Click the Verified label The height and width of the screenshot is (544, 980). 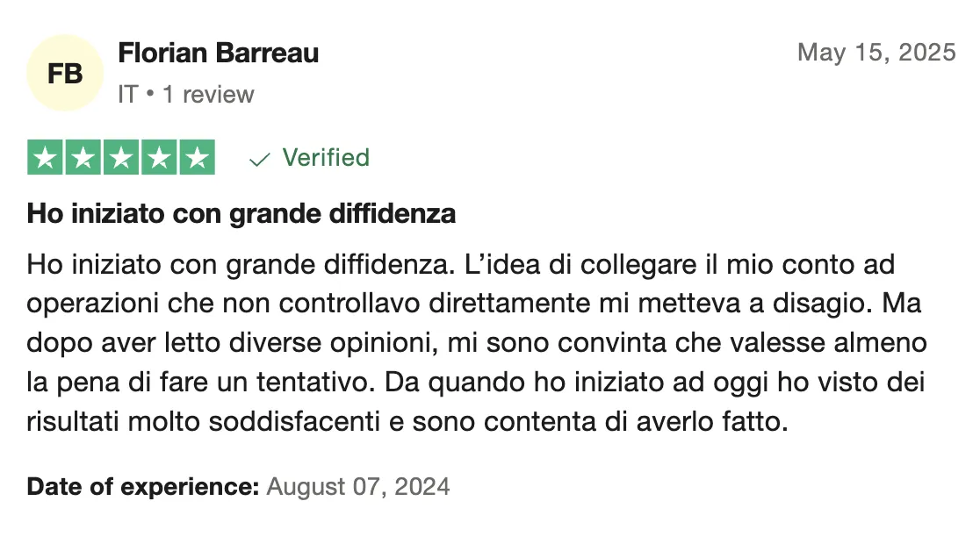(x=326, y=157)
